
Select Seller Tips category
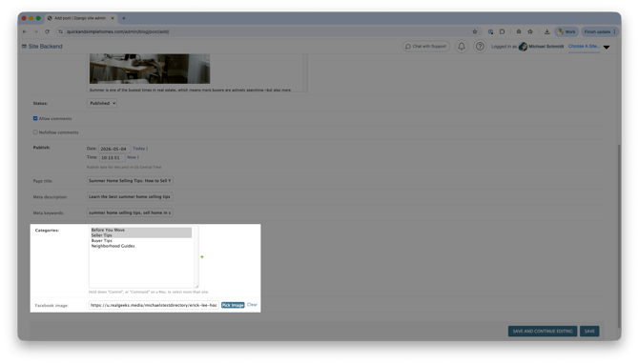pos(140,235)
